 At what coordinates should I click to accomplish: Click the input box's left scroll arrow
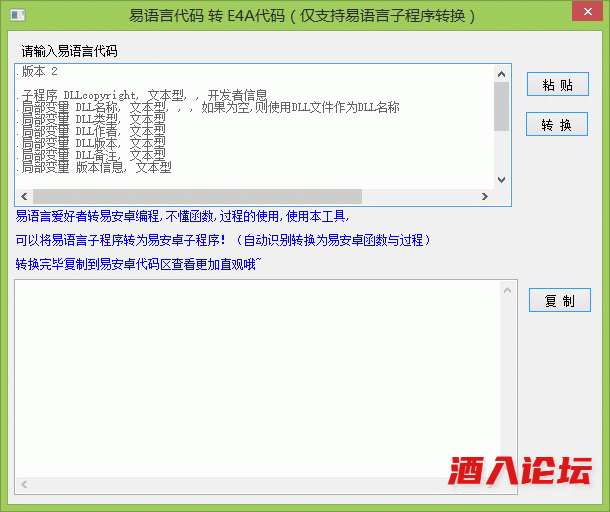[24, 196]
